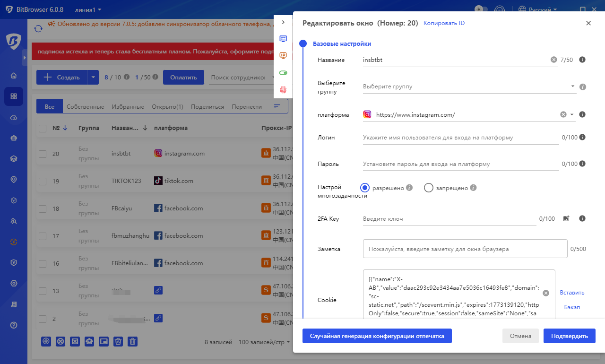Click into the Логин input field

[460, 138]
